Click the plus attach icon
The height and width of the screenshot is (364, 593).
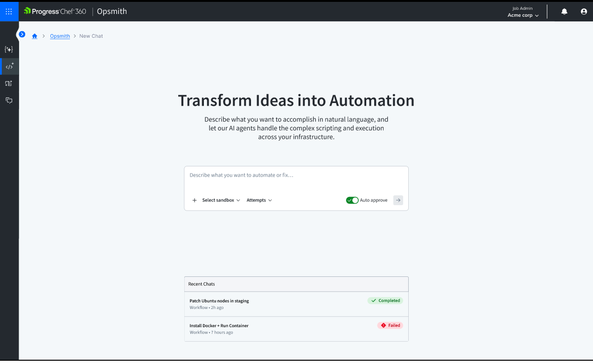pos(195,200)
